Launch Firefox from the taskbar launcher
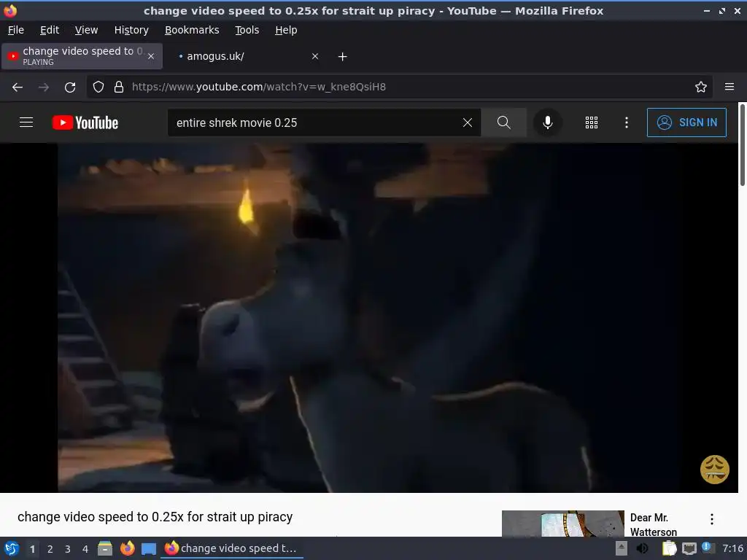The image size is (747, 560). pos(127,548)
